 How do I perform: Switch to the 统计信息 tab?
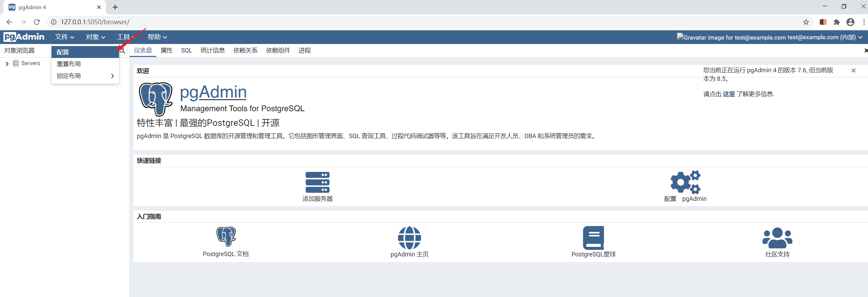pyautogui.click(x=213, y=50)
